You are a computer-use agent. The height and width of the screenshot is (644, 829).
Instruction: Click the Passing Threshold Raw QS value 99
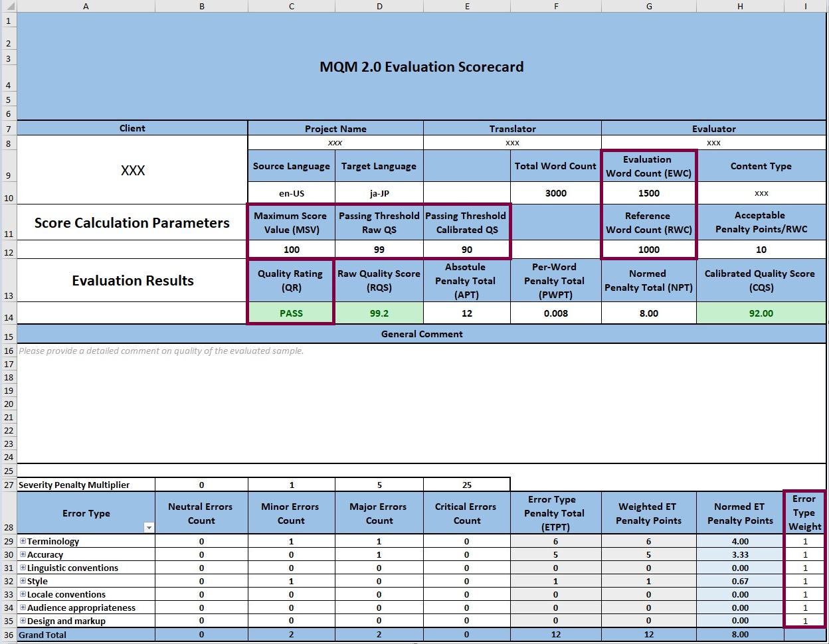[x=379, y=250]
